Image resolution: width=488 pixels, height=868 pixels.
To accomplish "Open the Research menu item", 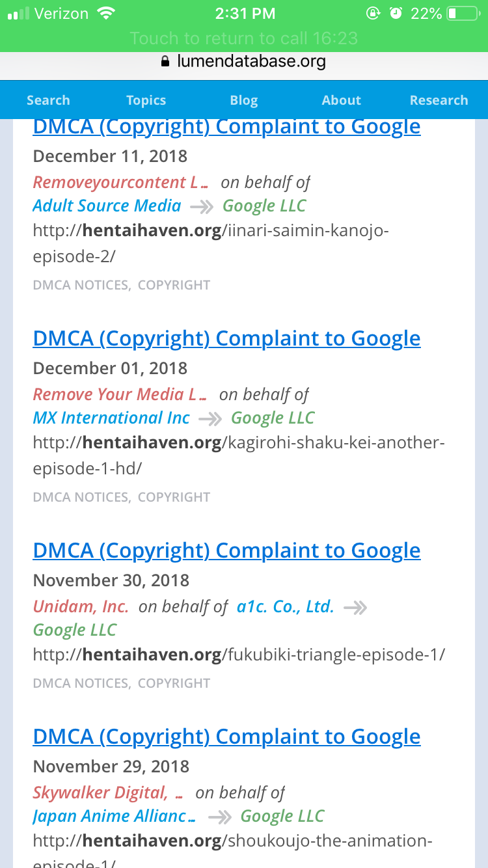I will [439, 100].
